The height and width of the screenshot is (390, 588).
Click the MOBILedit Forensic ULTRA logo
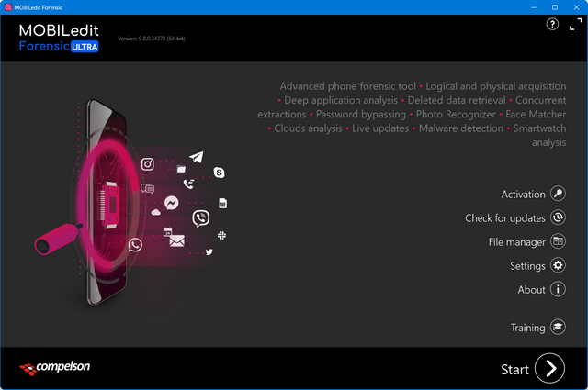click(59, 38)
